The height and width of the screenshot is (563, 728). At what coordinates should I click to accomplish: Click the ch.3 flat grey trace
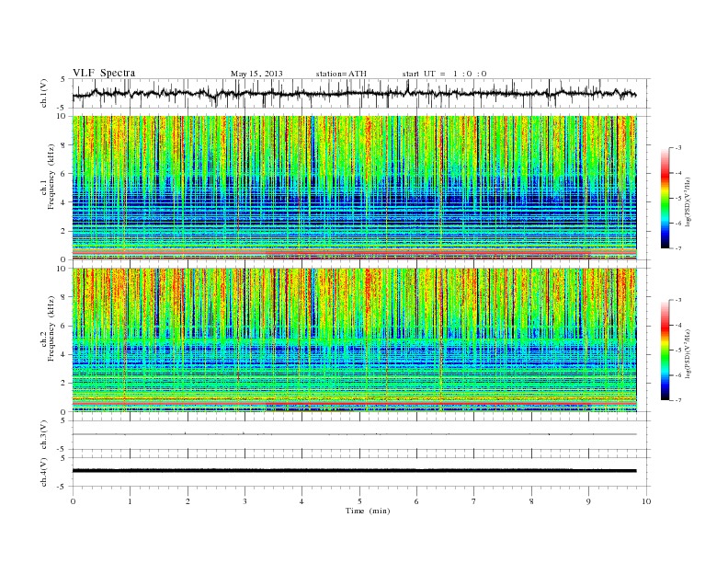[x=354, y=434]
